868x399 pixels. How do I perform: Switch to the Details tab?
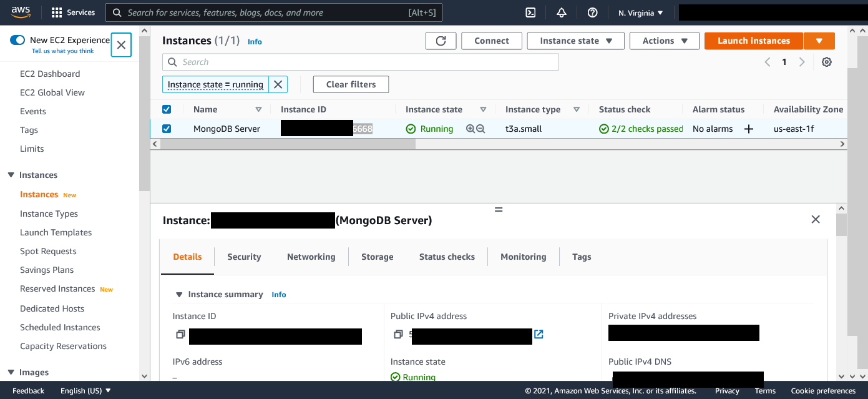pos(187,257)
